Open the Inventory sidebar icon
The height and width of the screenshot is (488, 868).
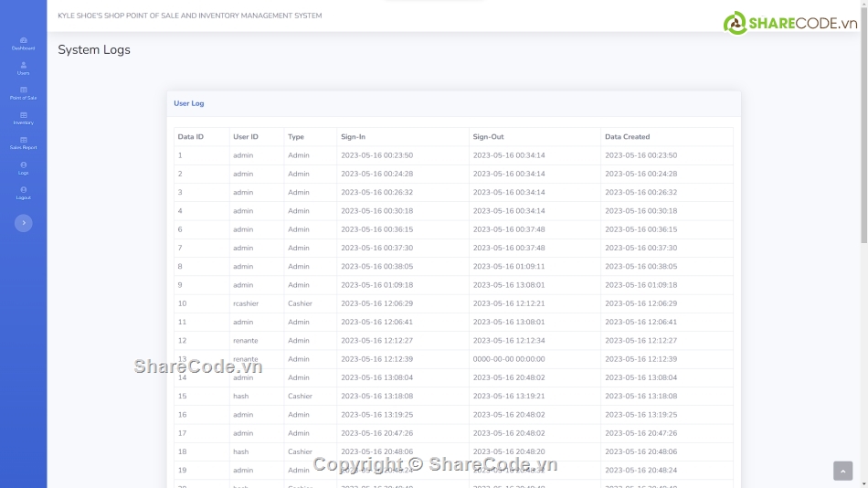click(x=23, y=117)
